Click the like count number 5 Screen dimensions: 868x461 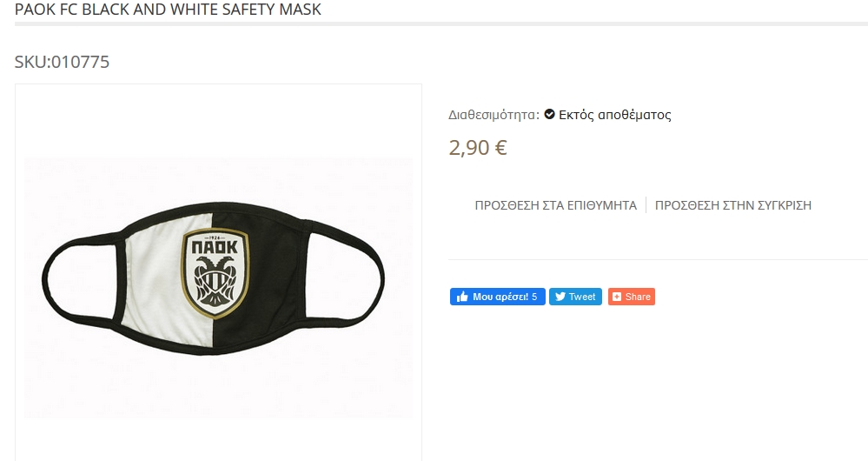point(534,297)
